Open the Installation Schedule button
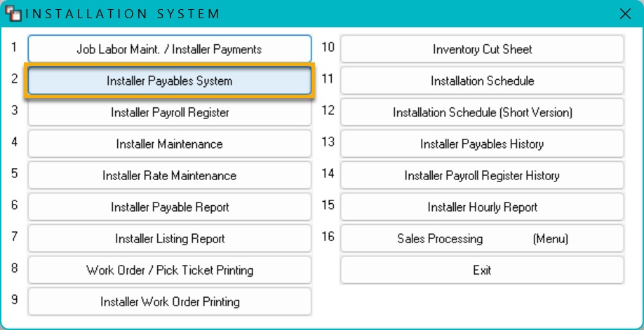The height and width of the screenshot is (330, 644). coord(482,81)
